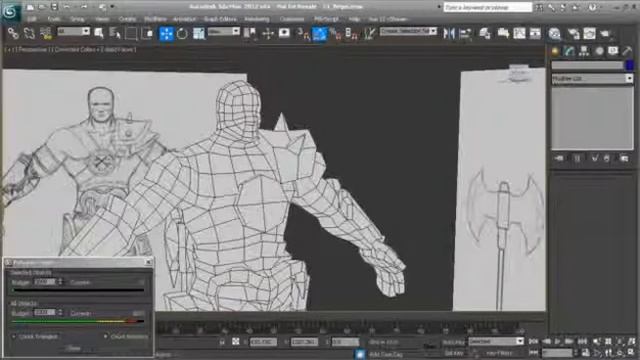
Task: Toggle the highlighted Angle Snap button
Action: click(319, 33)
